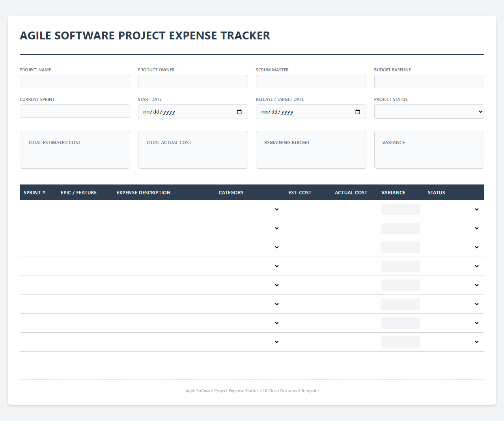Expand the Category dropdown in the eighth table row

(250, 342)
